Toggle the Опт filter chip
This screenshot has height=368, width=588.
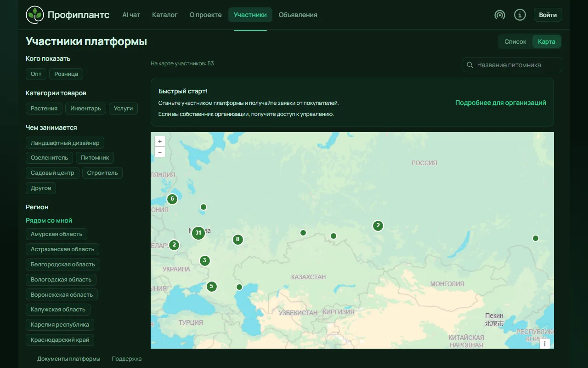tap(36, 74)
